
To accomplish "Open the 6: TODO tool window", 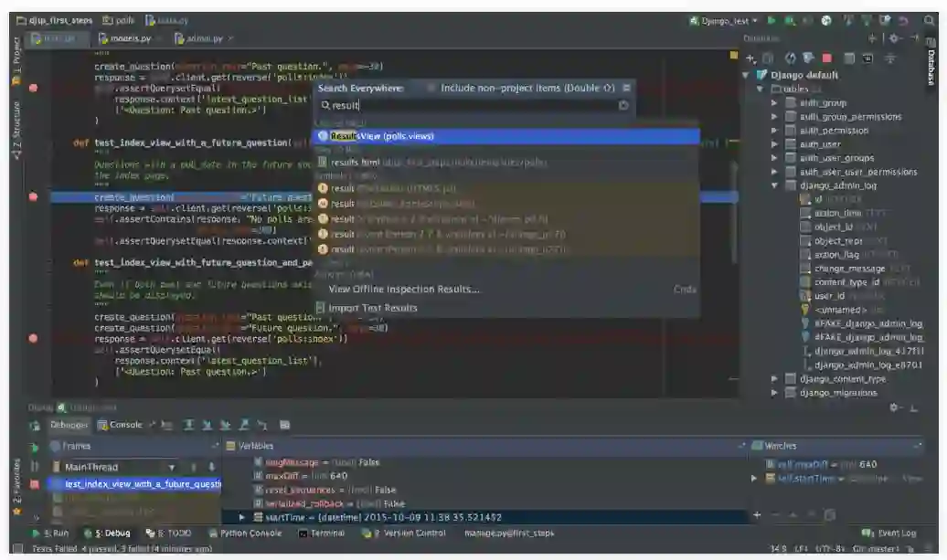I will 168,534.
